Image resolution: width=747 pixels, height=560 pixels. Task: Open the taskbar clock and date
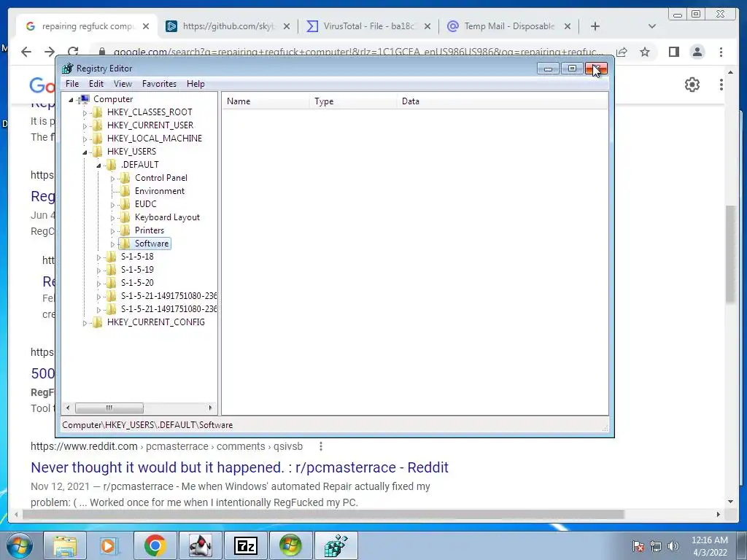click(x=709, y=546)
